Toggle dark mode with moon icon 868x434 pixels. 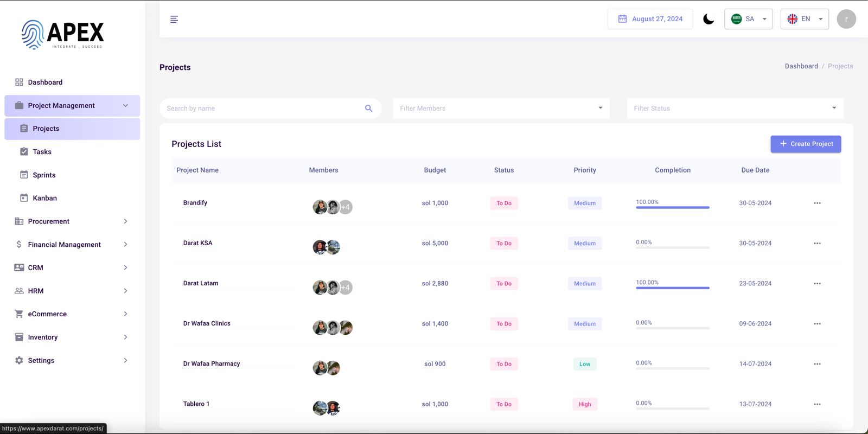(x=709, y=19)
